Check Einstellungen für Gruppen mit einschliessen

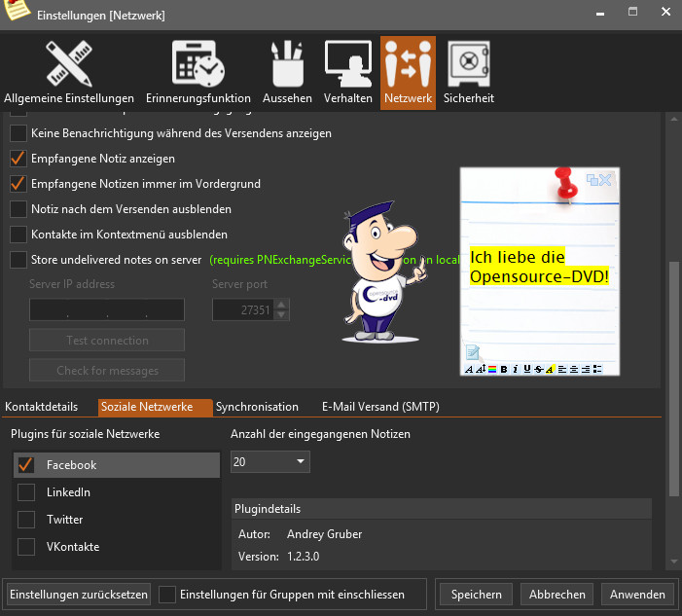(x=167, y=595)
